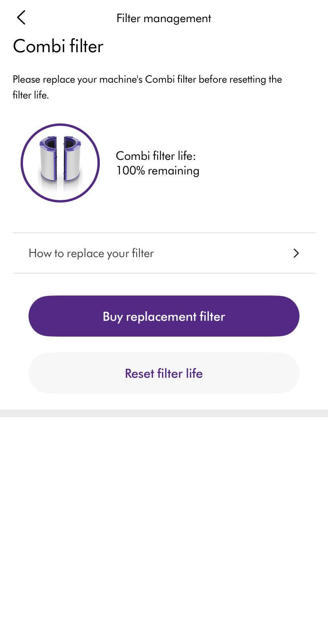328x644 pixels.
Task: Tap the Filter management header title
Action: (164, 18)
